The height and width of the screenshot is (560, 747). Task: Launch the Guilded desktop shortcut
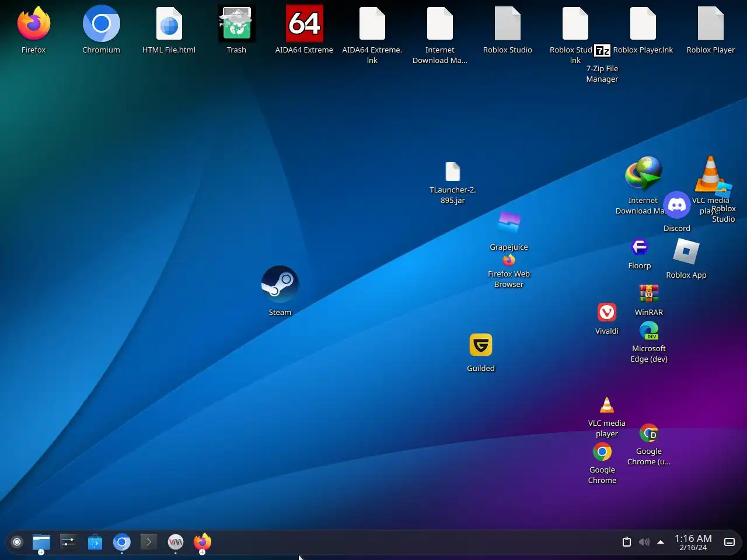point(481,345)
